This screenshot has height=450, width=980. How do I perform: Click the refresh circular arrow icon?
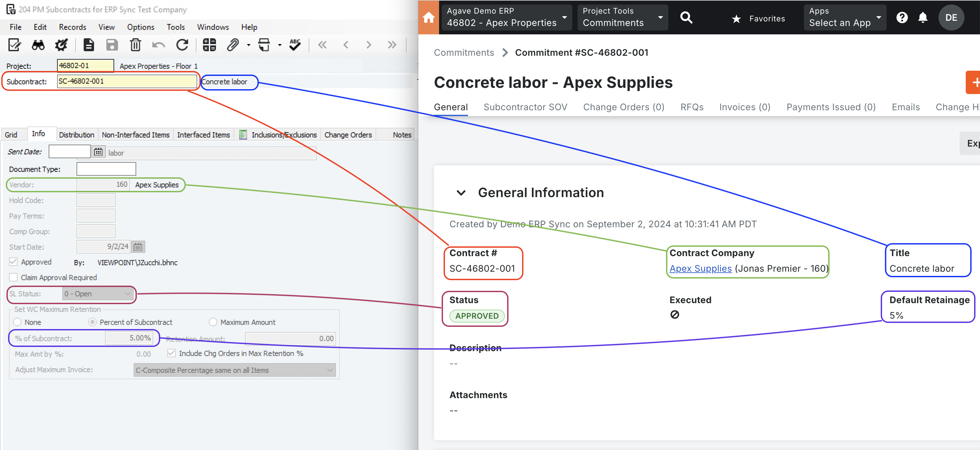[182, 45]
